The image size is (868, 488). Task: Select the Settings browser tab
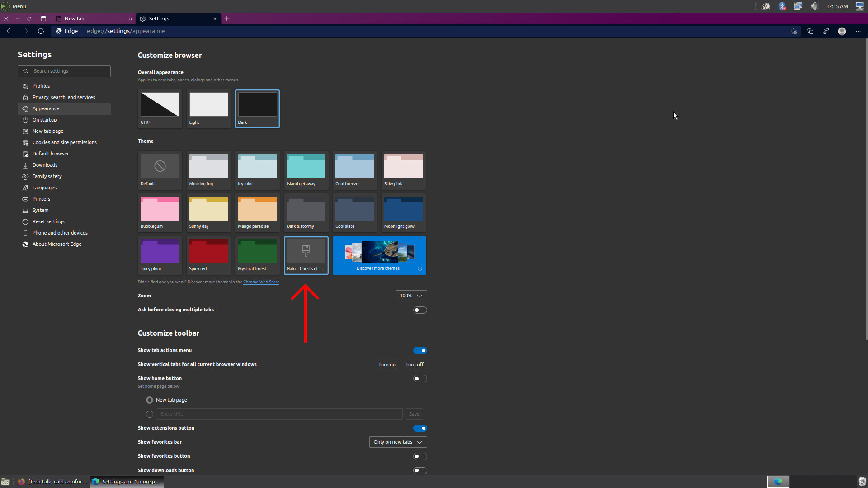click(x=179, y=19)
